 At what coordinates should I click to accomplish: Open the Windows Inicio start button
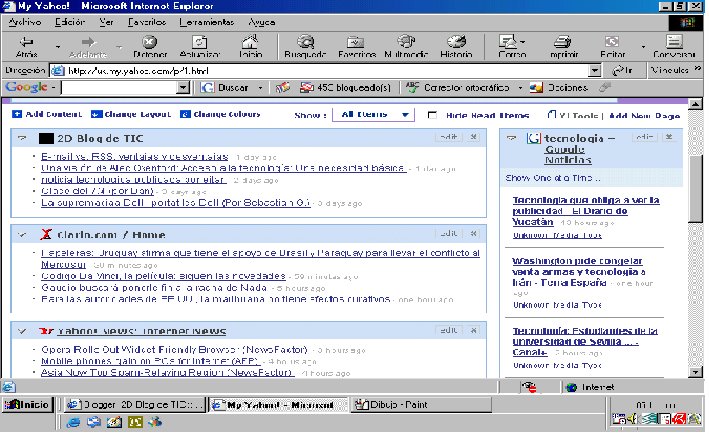(x=28, y=405)
